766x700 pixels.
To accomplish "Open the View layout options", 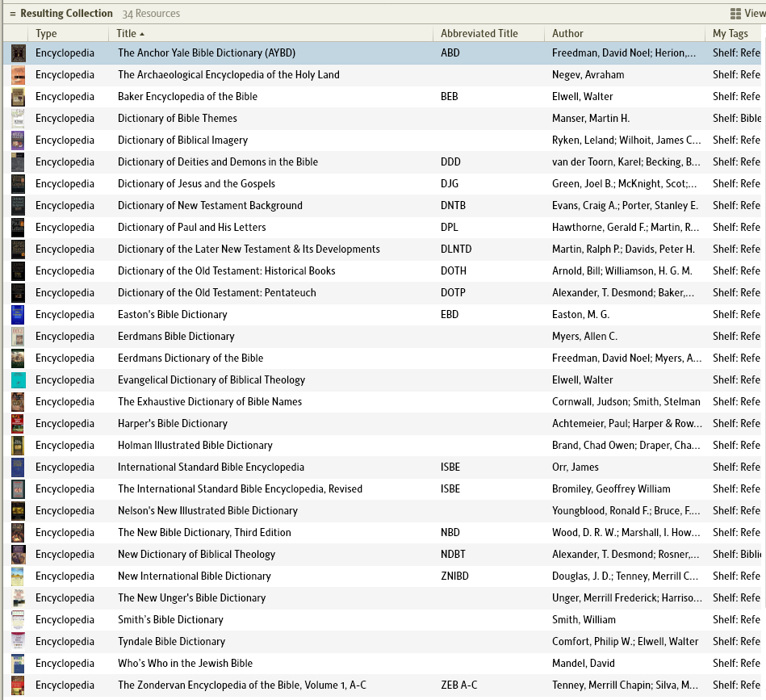I will click(747, 13).
